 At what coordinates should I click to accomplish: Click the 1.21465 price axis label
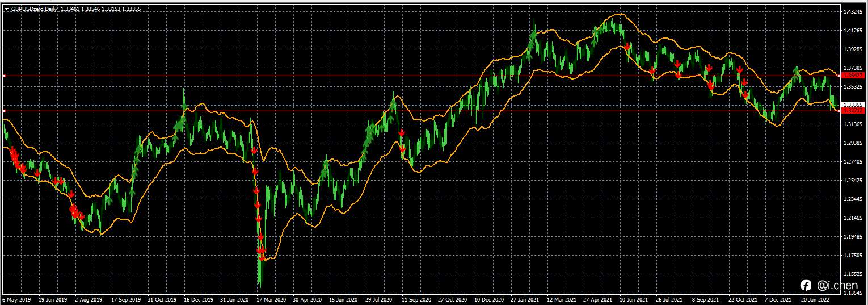point(853,218)
